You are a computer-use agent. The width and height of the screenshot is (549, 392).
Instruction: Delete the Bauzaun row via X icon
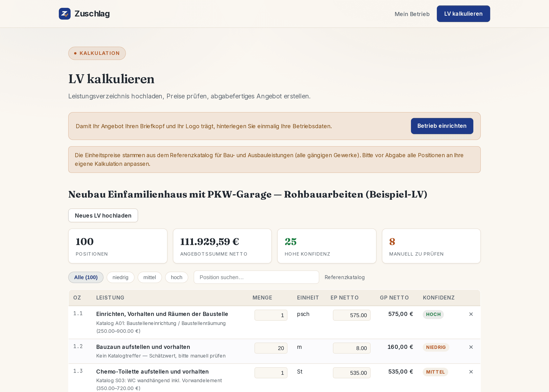tap(471, 347)
